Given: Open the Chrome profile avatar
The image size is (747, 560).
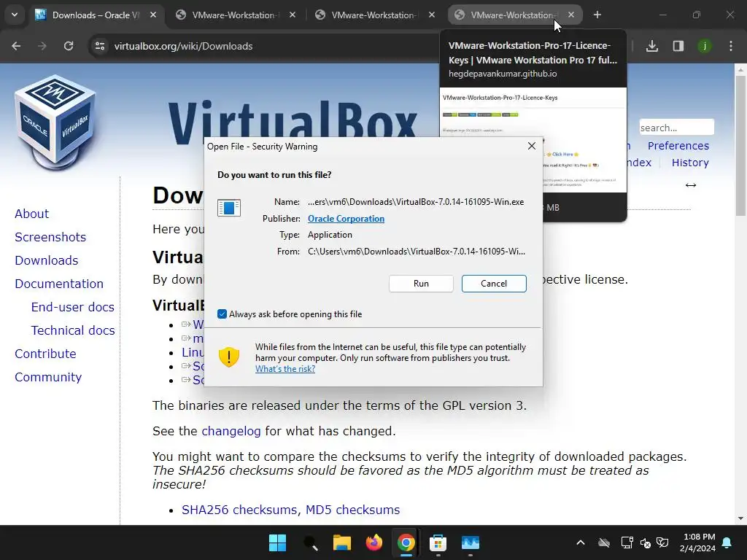Looking at the screenshot, I should coord(704,46).
